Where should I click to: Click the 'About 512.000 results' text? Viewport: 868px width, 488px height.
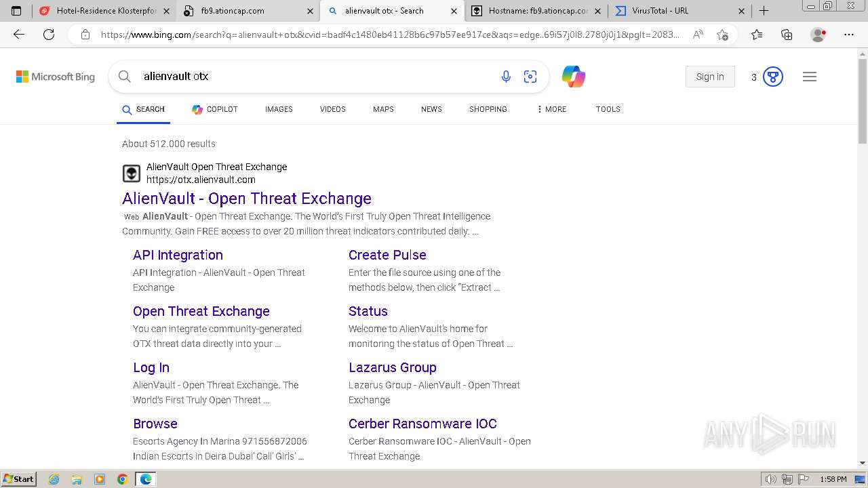(169, 144)
